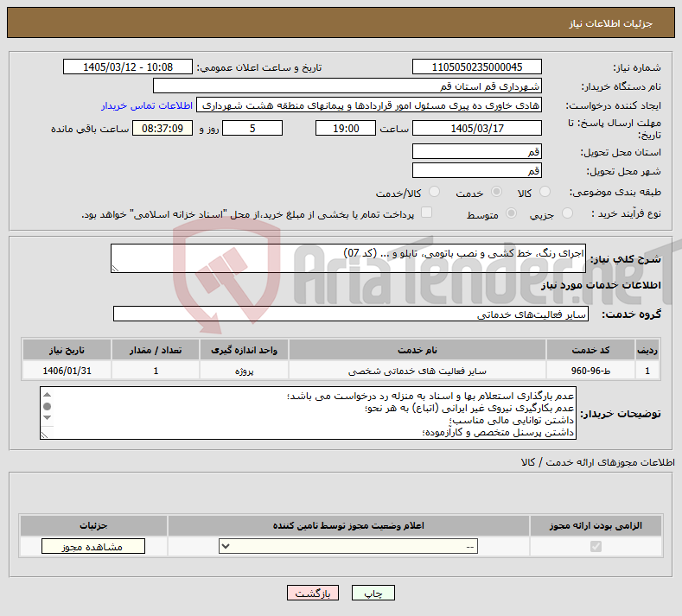Viewport: 682px width, 616px height.
Task: Select the جزیی purchase type radio
Action: (x=568, y=213)
